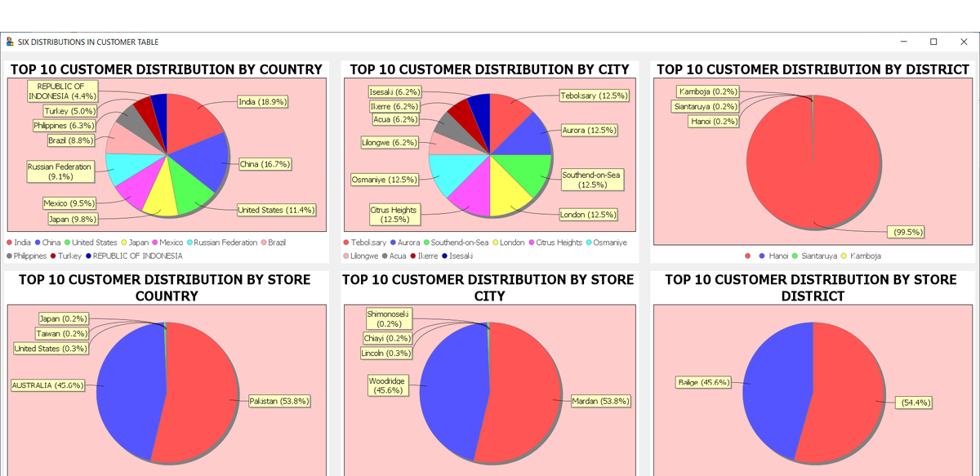
Task: Click the 'Mexico (9.5%)' slice label
Action: (x=69, y=202)
